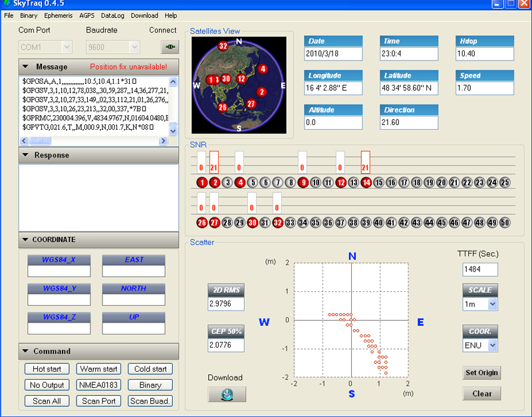Viewport: 532px width, 417px height.
Task: Click the Download globe icon button
Action: (227, 394)
